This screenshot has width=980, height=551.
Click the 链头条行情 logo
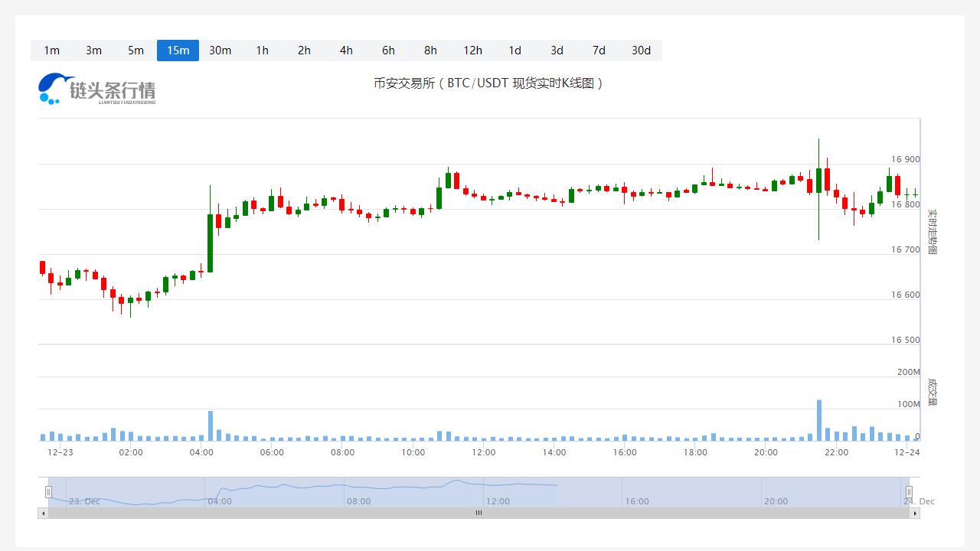point(97,89)
